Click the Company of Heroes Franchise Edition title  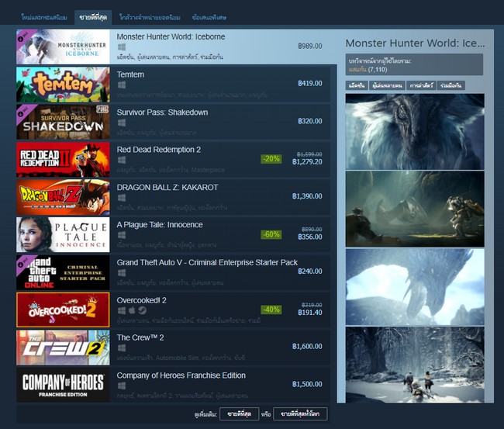[x=181, y=375]
